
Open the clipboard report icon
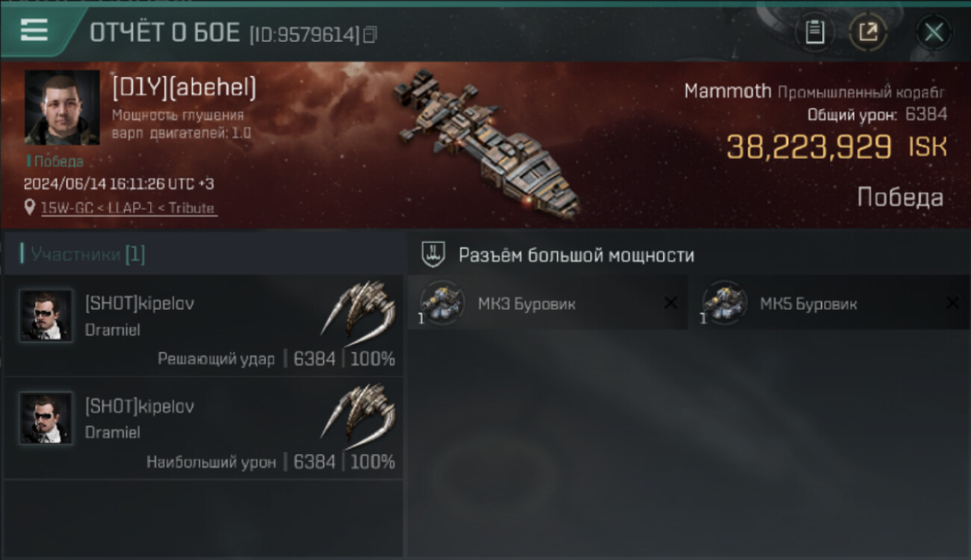pyautogui.click(x=815, y=32)
